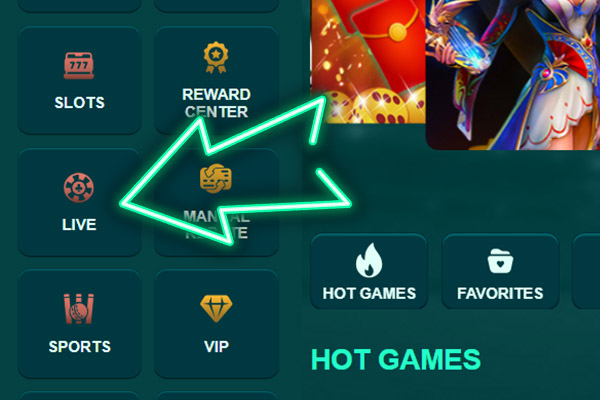The image size is (600, 400).
Task: Open the SLOTS category label
Action: coord(80,103)
